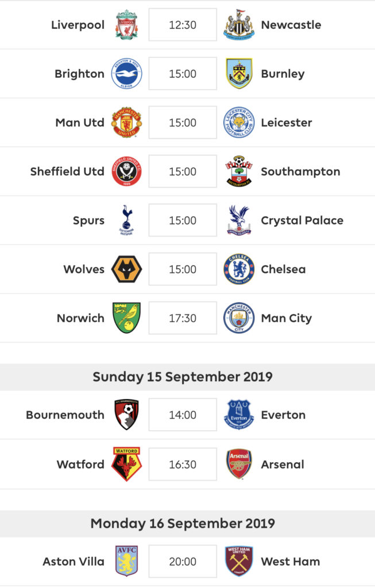The width and height of the screenshot is (375, 588).
Task: Click the Bournemouth team name
Action: pyautogui.click(x=65, y=415)
